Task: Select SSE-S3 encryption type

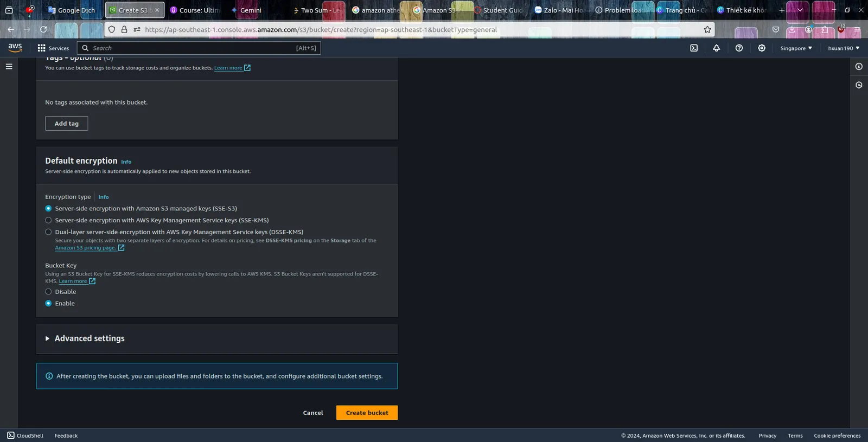Action: tap(48, 208)
